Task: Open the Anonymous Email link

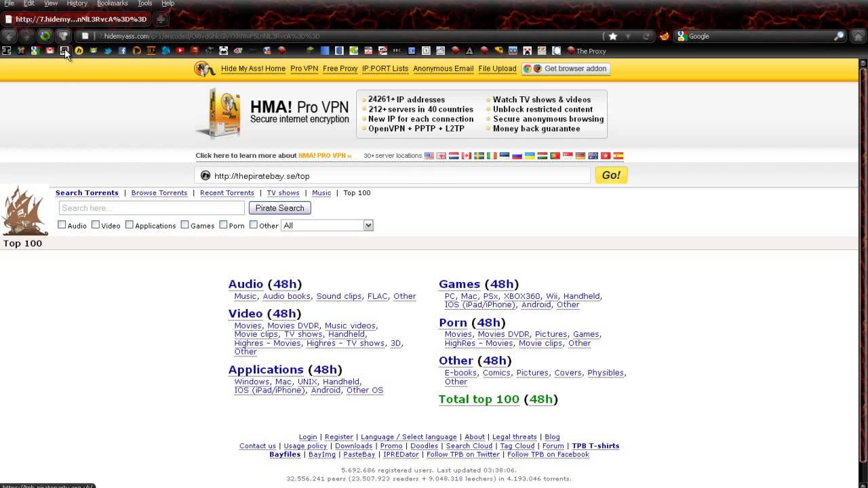Action: click(443, 68)
